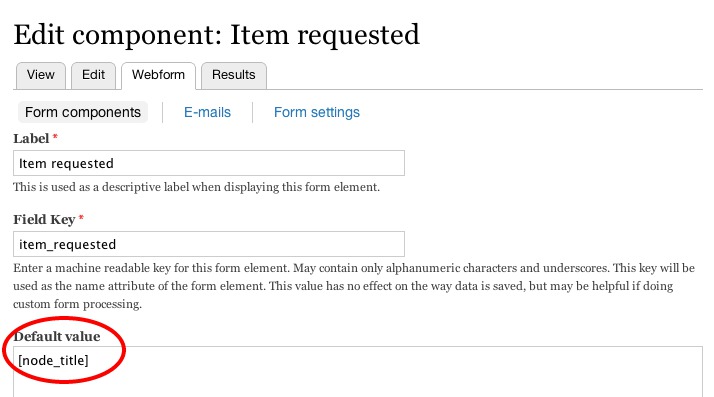This screenshot has height=397, width=714.
Task: Click the Field Key field caption
Action: 44,219
